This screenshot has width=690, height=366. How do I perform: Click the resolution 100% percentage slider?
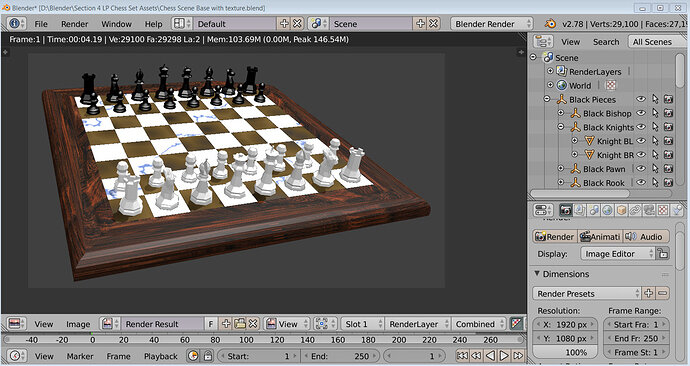[x=565, y=352]
